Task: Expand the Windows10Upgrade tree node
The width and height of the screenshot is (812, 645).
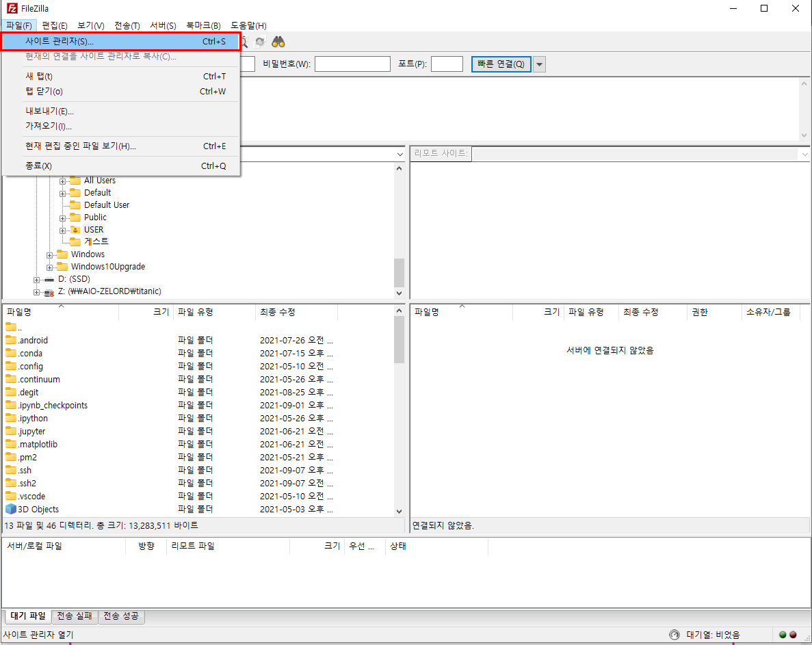Action: pyautogui.click(x=50, y=267)
